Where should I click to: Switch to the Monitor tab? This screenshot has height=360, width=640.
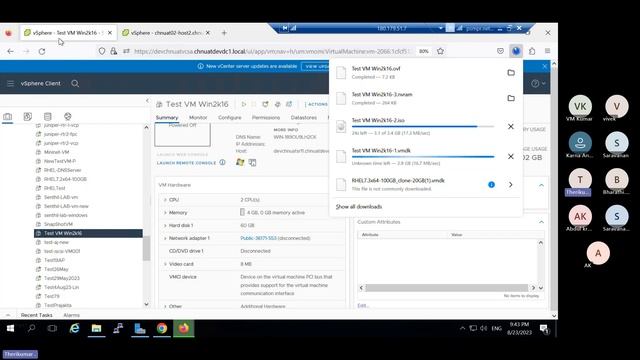pos(198,118)
